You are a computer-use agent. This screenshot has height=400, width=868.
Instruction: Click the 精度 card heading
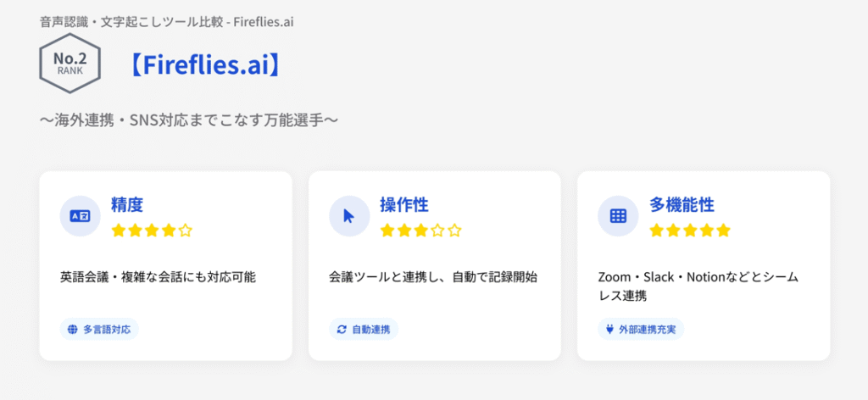[x=127, y=204]
